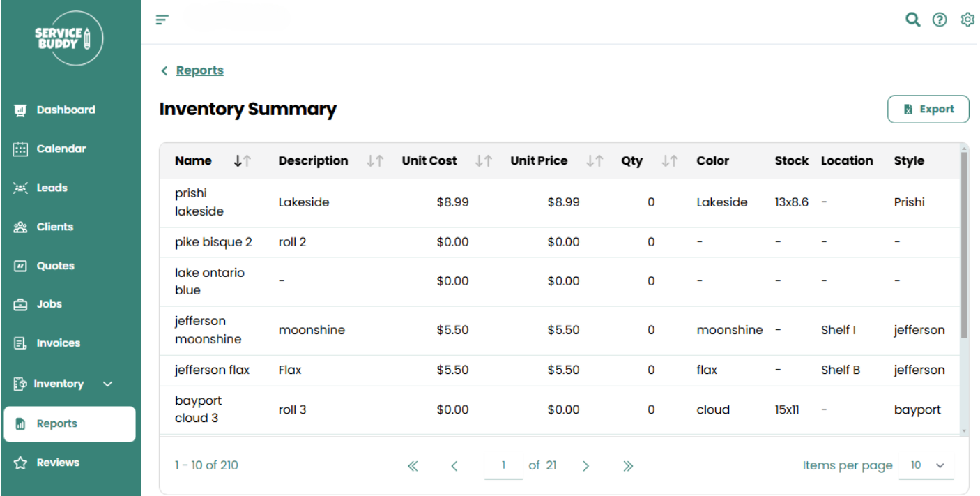The image size is (980, 496).
Task: Sort by Description column arrows
Action: pos(375,161)
